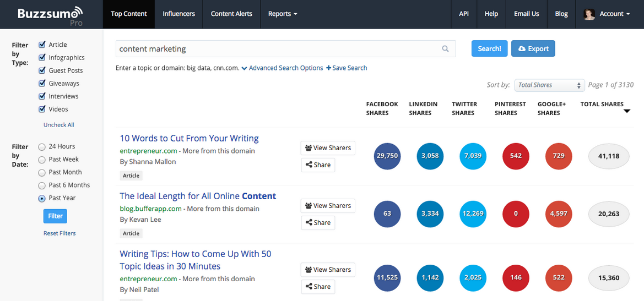Click the account avatar picture
The image size is (644, 301).
point(589,14)
